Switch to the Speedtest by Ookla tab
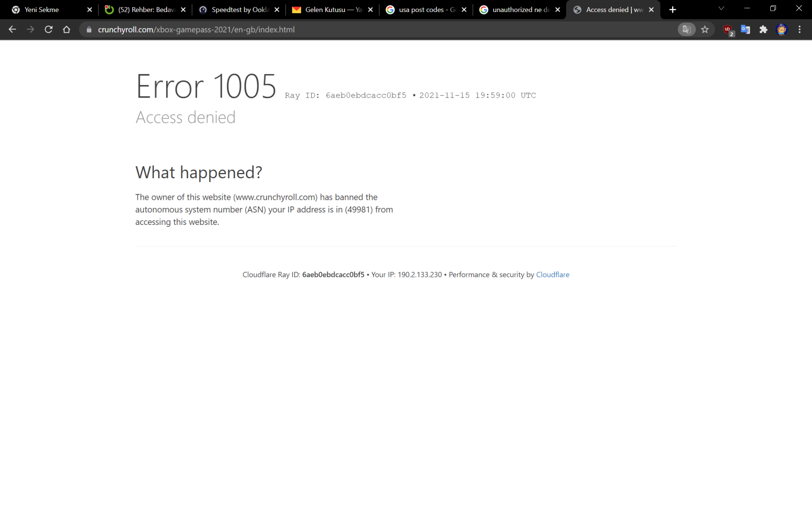This screenshot has width=812, height=519. coord(238,10)
